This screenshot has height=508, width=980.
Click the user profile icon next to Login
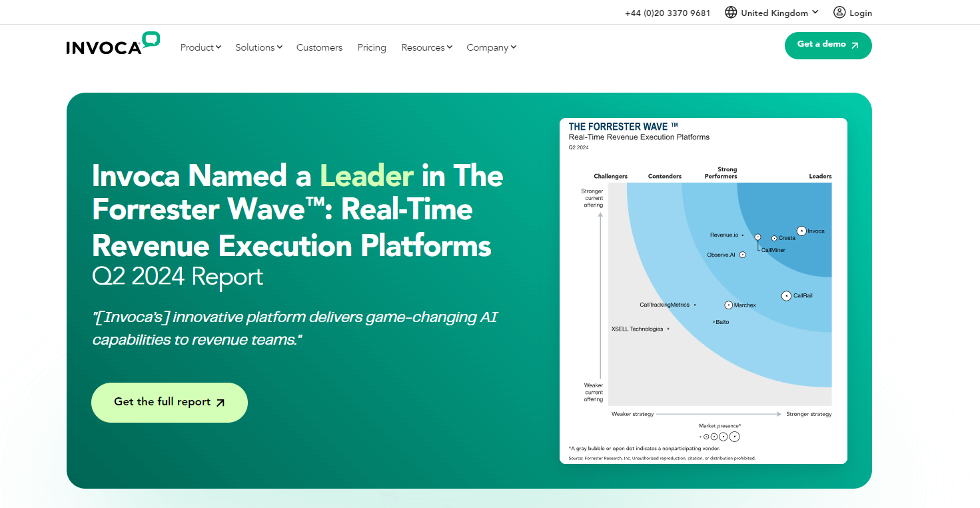point(839,13)
